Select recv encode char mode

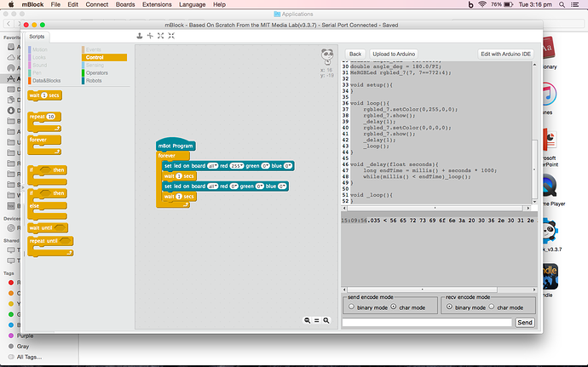click(491, 307)
